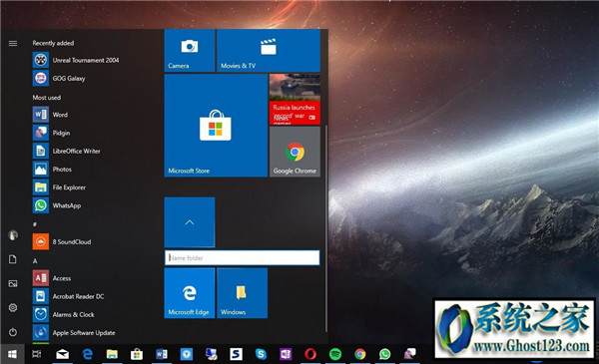Open Task View on taskbar
Viewport: 599px width, 364px height.
37,354
